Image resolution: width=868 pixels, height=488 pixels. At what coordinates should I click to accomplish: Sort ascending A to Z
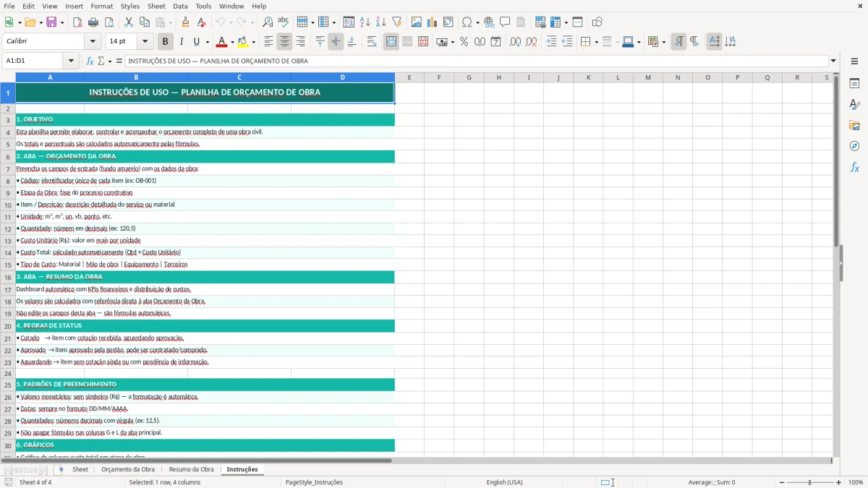click(x=365, y=22)
